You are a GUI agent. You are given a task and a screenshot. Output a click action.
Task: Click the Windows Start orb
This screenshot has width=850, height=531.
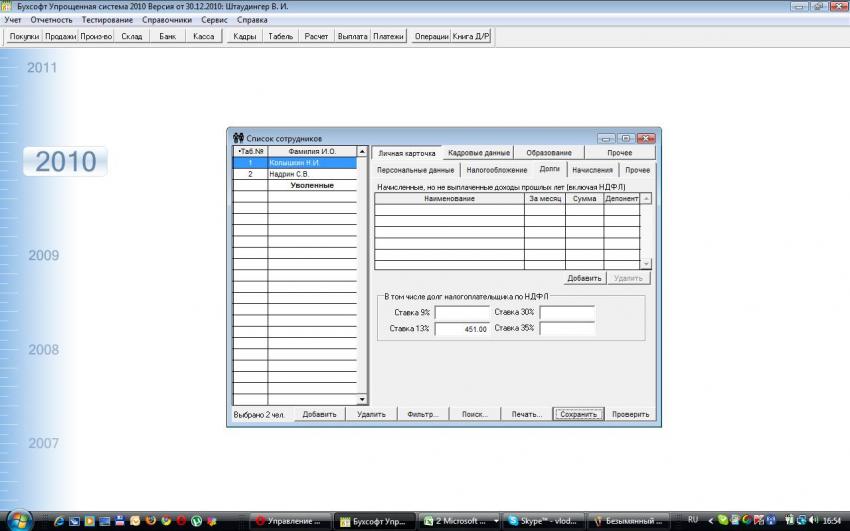tap(20, 520)
